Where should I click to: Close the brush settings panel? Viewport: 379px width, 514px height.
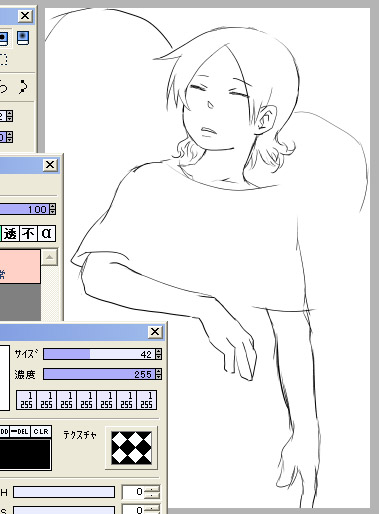pyautogui.click(x=155, y=332)
